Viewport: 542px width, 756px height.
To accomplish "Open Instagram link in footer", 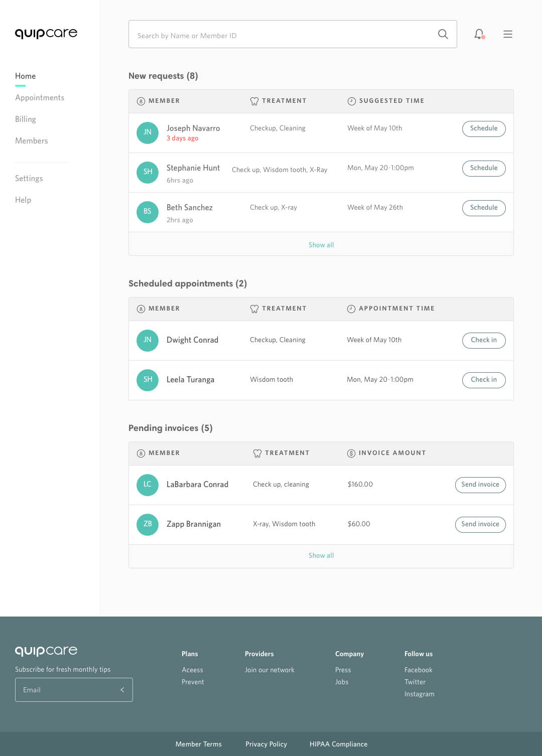I will [420, 694].
